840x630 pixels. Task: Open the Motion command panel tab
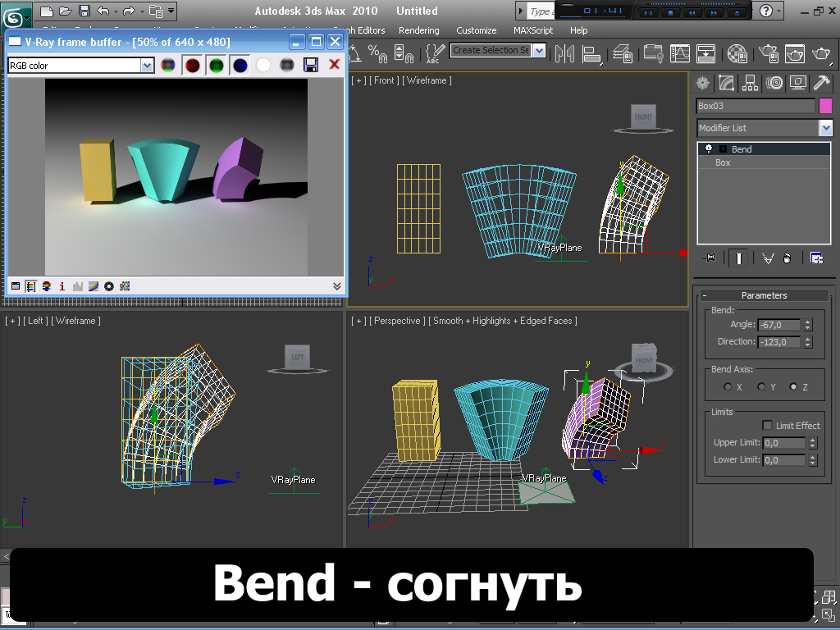tap(774, 83)
